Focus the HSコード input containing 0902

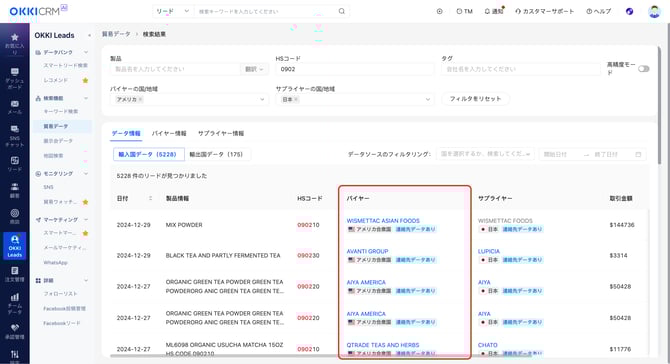click(355, 69)
